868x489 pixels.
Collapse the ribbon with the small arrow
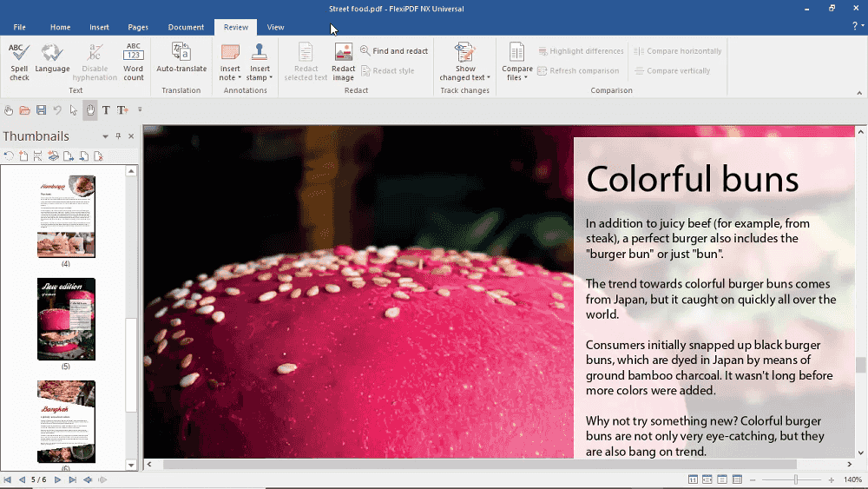(859, 93)
